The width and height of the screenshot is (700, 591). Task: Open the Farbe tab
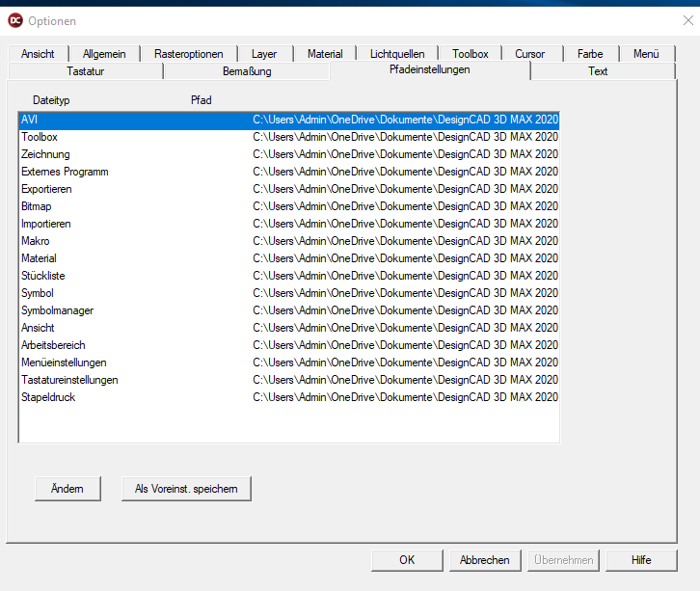590,54
